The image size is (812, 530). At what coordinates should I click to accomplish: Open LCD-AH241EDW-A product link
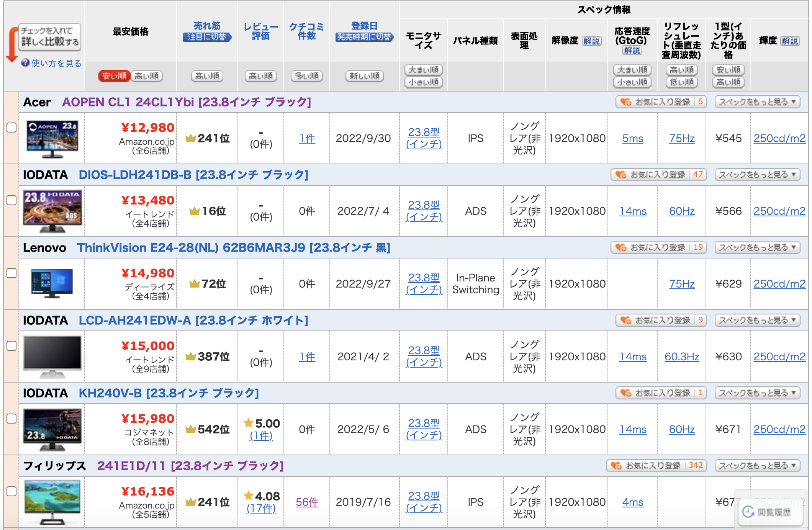click(x=193, y=320)
